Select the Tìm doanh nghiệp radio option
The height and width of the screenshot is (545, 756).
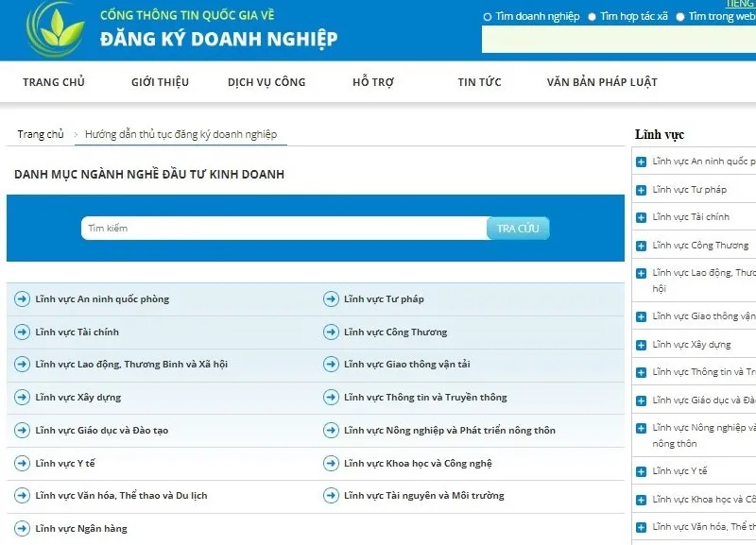[488, 17]
